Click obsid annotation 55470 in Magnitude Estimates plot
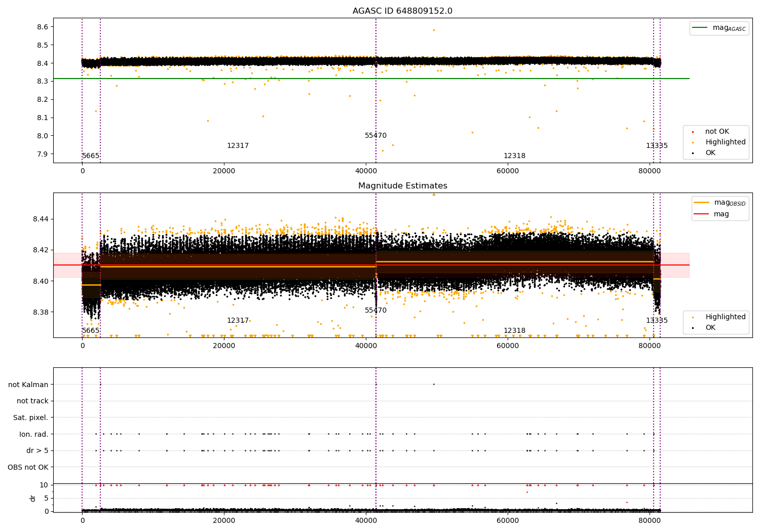 375,311
